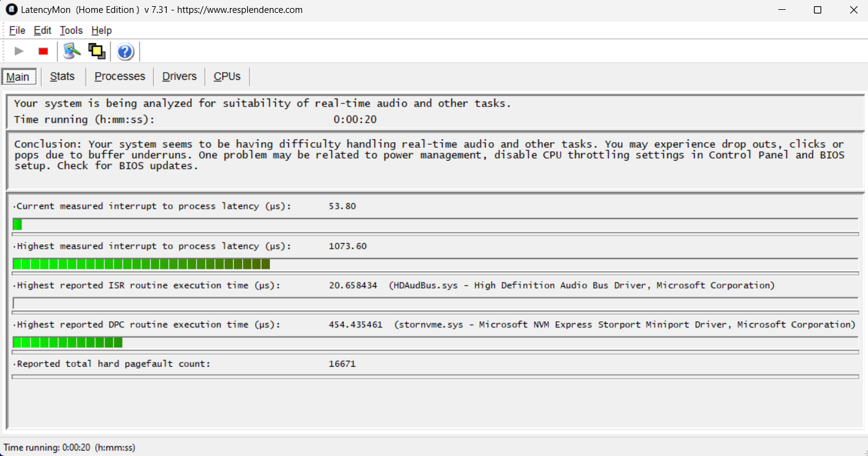Screen dimensions: 868x456
Task: Click 'Highest reported DPC routine execution time' label
Action: (148, 325)
